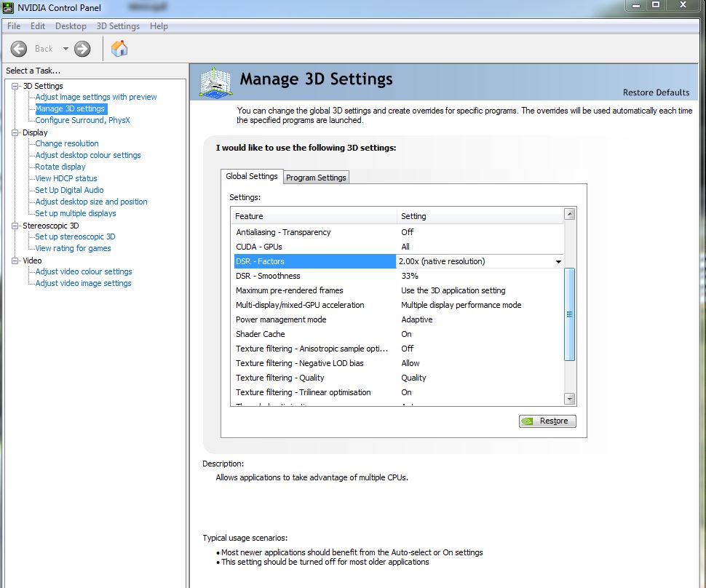Image resolution: width=706 pixels, height=588 pixels.
Task: Click the Video tree label
Action: tap(32, 261)
